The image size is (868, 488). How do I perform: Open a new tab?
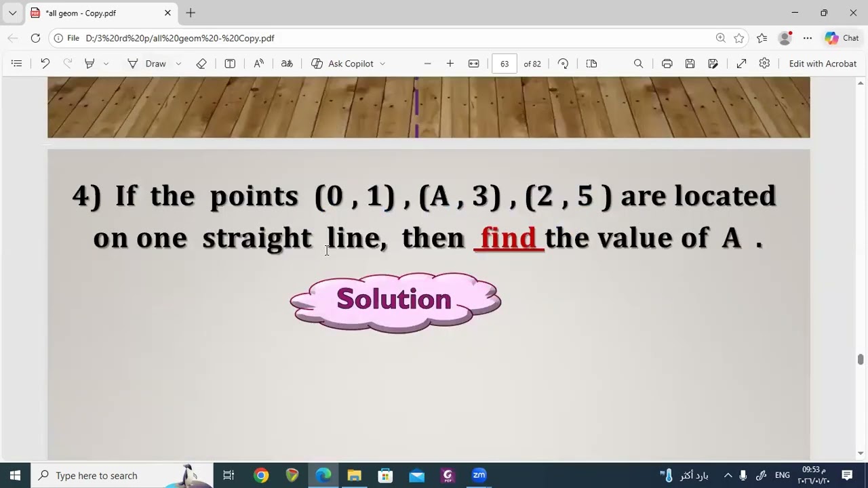(191, 13)
